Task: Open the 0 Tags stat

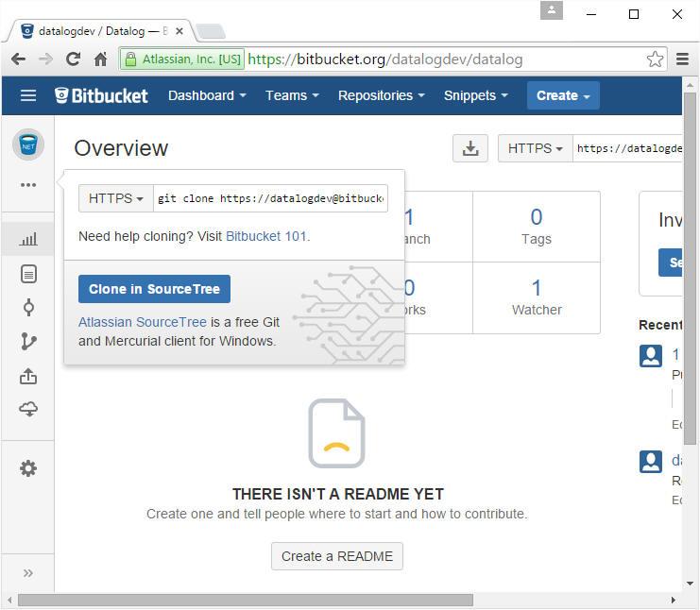Action: [x=537, y=227]
